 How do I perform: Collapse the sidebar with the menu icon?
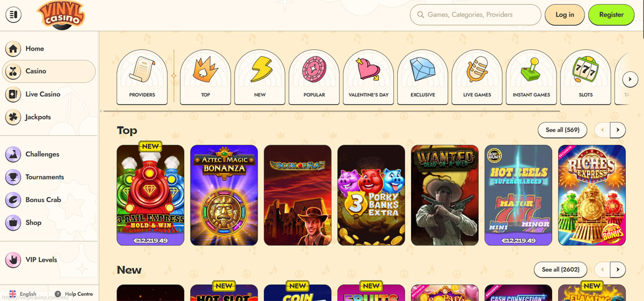click(x=14, y=15)
